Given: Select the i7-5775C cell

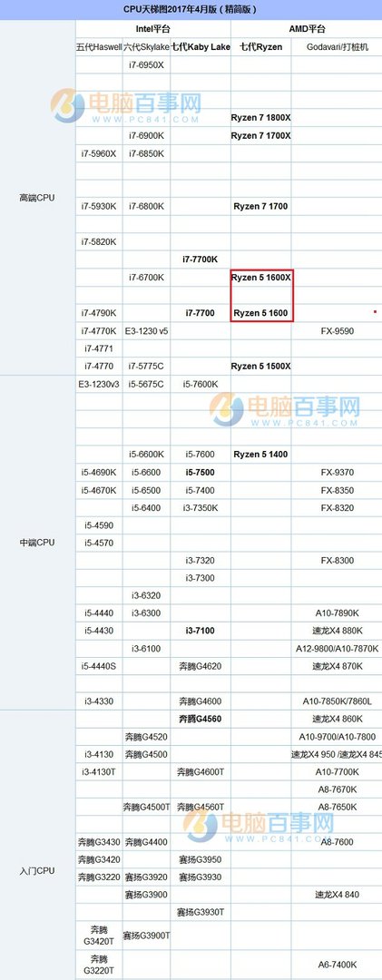Looking at the screenshot, I should coord(146,366).
